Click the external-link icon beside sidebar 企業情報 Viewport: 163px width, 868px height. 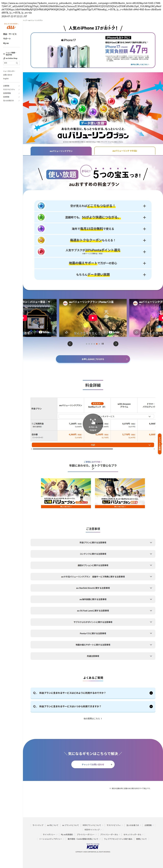click(x=19, y=86)
